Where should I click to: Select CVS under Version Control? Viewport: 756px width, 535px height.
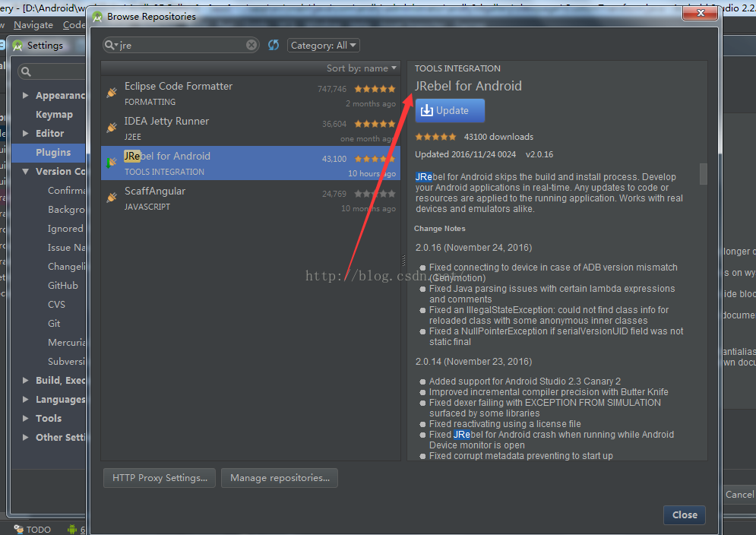[56, 305]
